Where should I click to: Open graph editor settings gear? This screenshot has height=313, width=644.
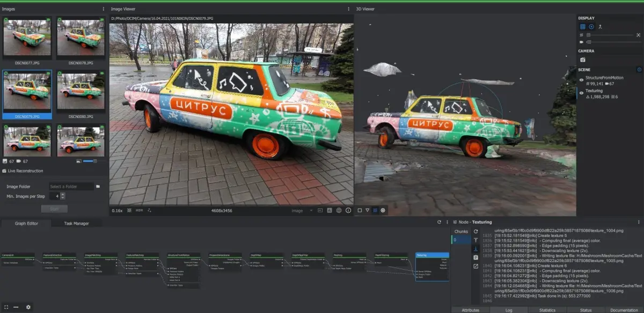(x=28, y=307)
